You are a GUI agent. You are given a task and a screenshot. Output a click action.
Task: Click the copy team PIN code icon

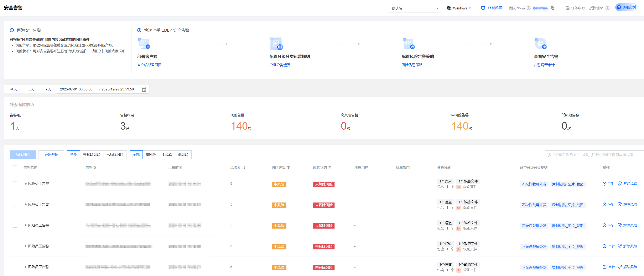pos(553,8)
